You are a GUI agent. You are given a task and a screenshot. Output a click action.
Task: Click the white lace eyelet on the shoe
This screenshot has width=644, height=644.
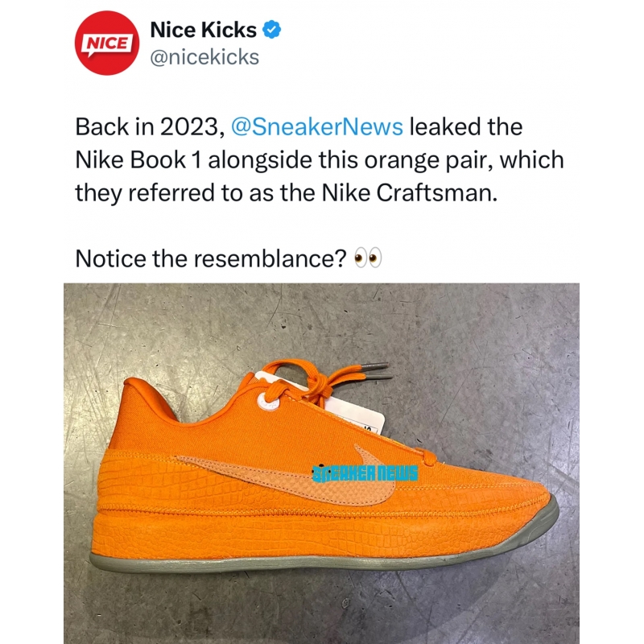268,400
